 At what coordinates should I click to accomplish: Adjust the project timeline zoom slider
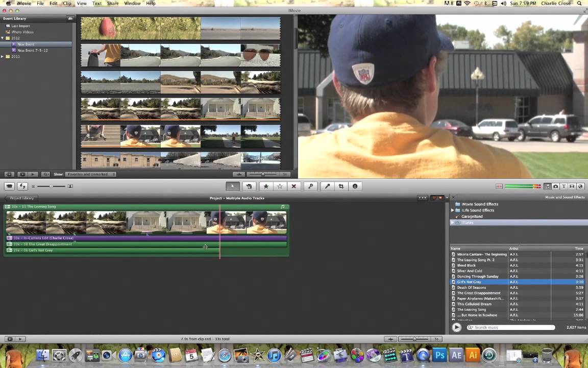click(x=414, y=339)
